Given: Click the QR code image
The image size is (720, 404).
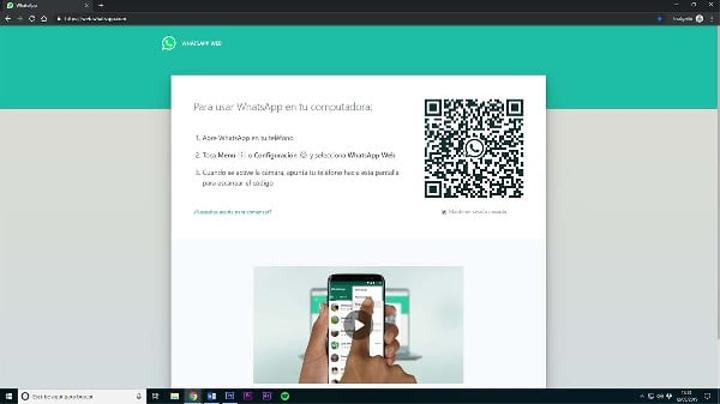Looking at the screenshot, I should (x=474, y=148).
